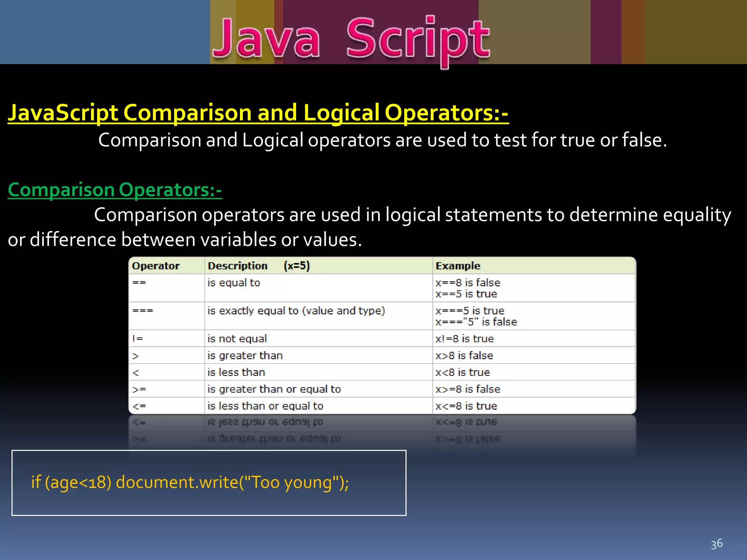Click example 'x<=8 is true'
The width and height of the screenshot is (747, 560).
[466, 406]
